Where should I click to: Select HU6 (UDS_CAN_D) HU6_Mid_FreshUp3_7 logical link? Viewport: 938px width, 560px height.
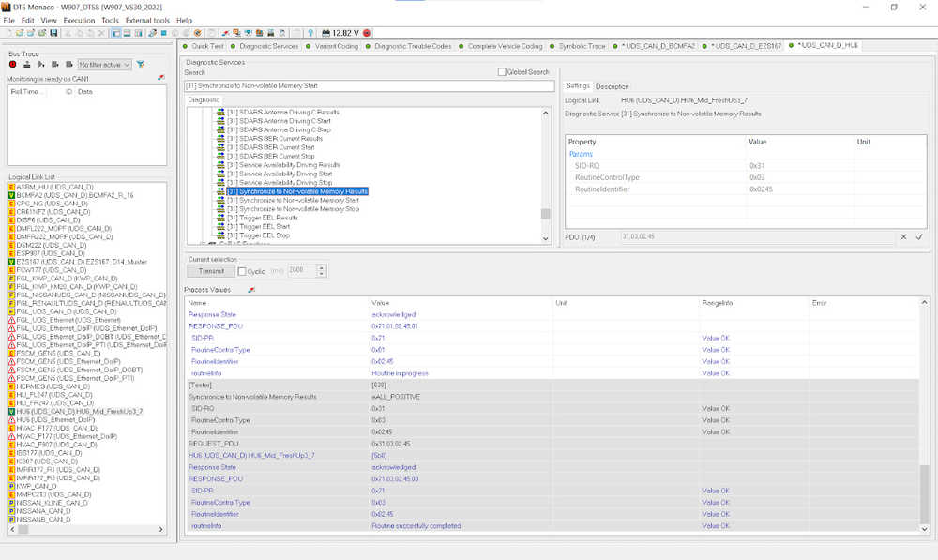pos(79,412)
